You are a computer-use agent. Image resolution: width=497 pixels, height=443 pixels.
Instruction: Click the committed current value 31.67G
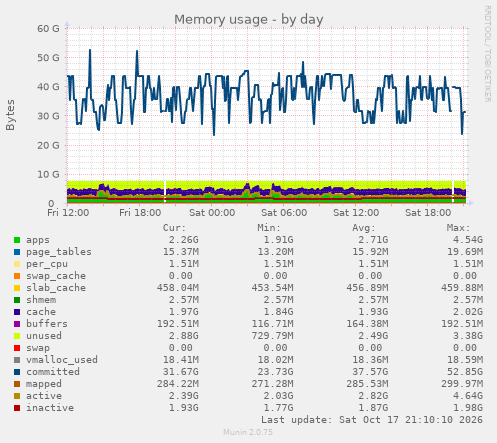click(181, 372)
